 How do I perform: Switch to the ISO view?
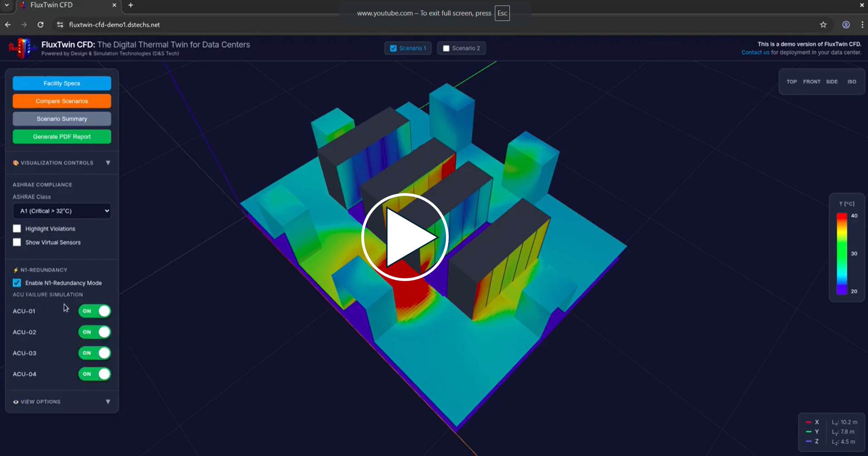tap(852, 82)
